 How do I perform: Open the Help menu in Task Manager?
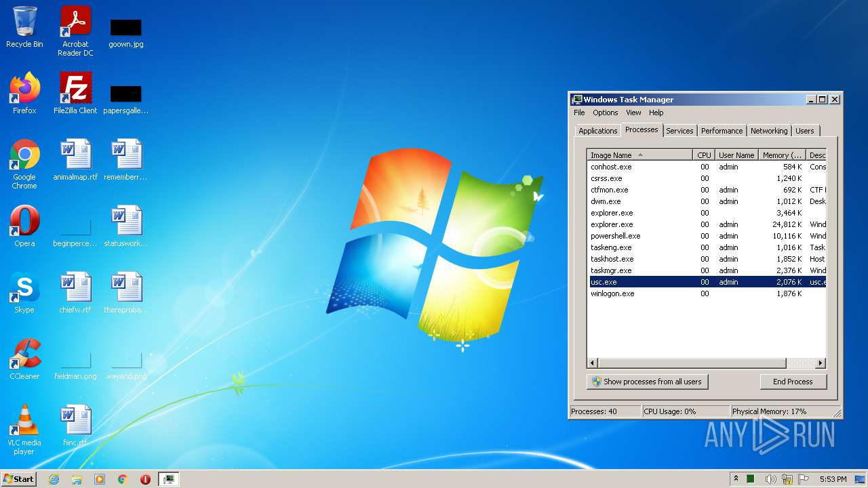pos(656,113)
